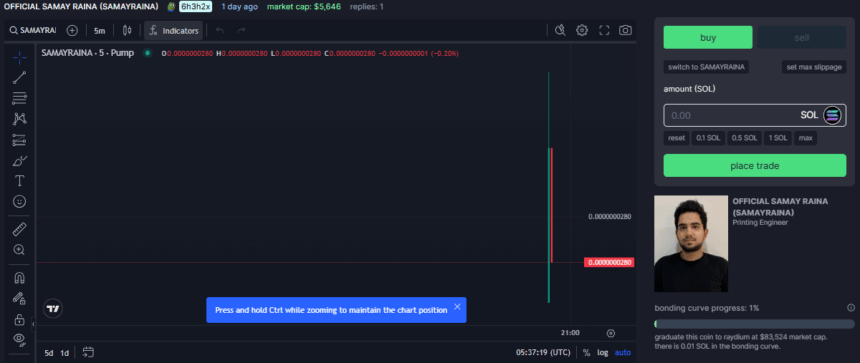Viewport: 860px width, 363px height.
Task: Toggle auto scale mode
Action: tap(623, 353)
